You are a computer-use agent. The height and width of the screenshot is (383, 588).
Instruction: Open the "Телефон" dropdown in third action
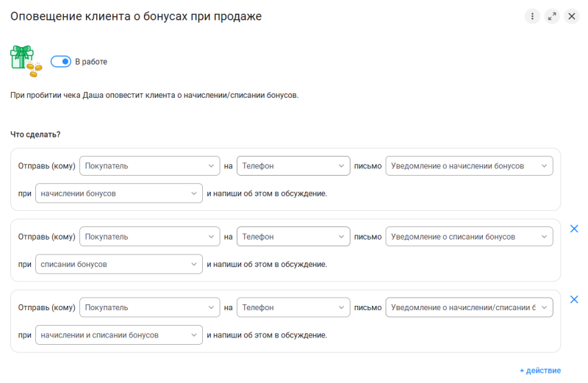293,307
